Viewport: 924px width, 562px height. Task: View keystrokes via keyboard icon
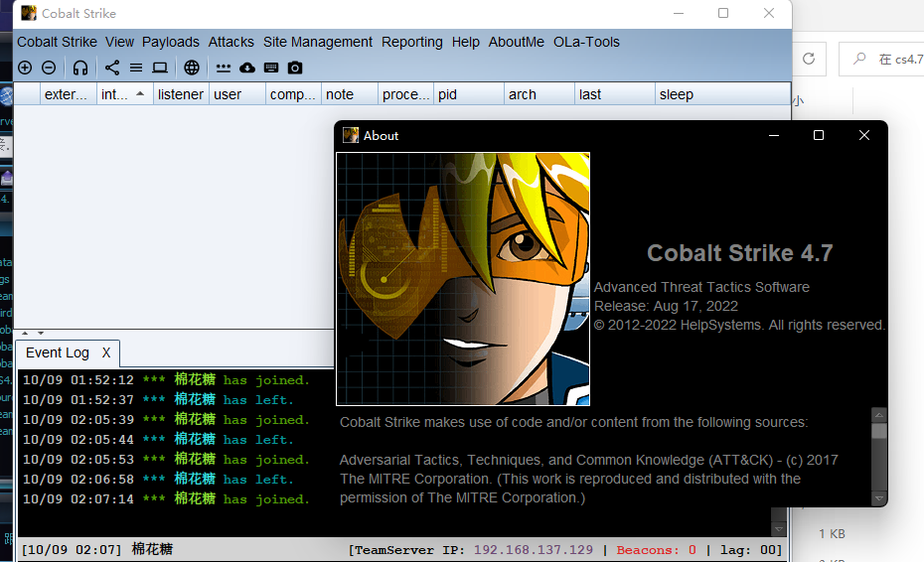[271, 68]
